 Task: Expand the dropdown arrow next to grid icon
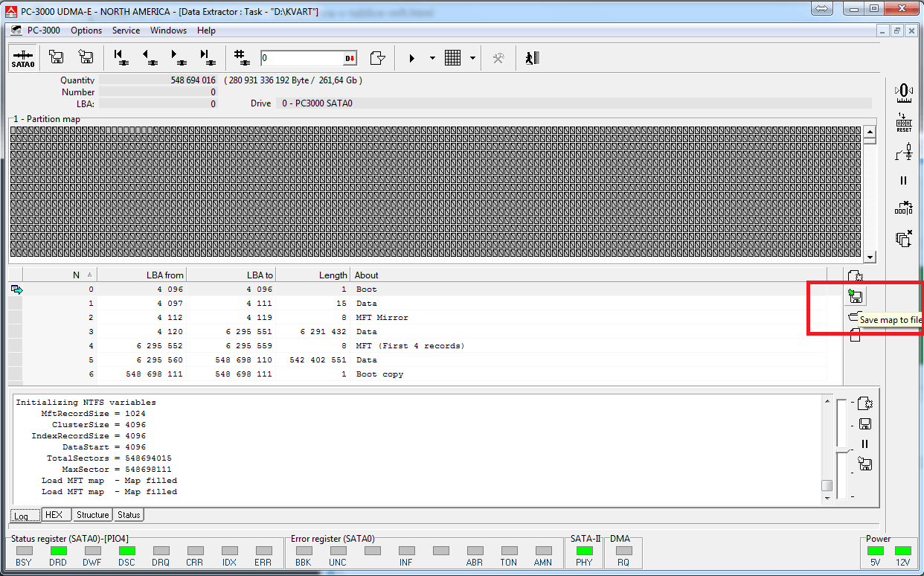pyautogui.click(x=472, y=58)
